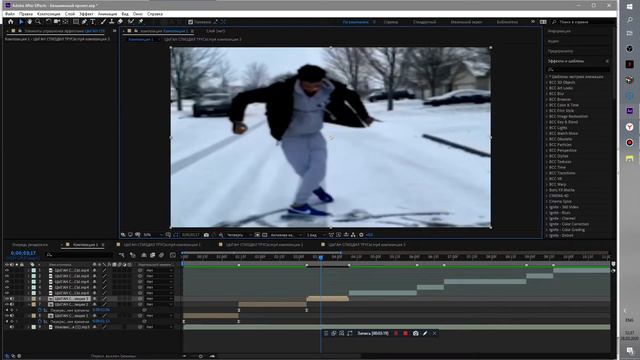Hide layer 3 with its eye icon
640x360 pixels.
7,282
